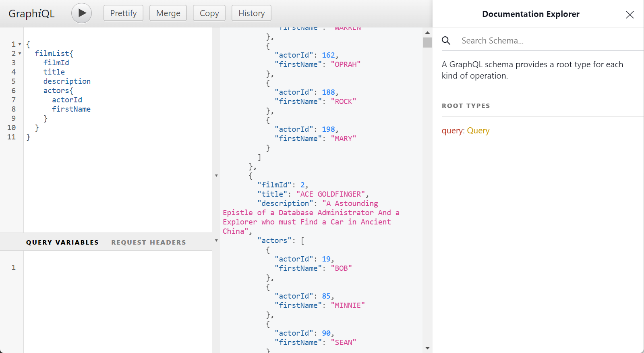
Task: Click the GraphiQL title logo
Action: tap(31, 14)
